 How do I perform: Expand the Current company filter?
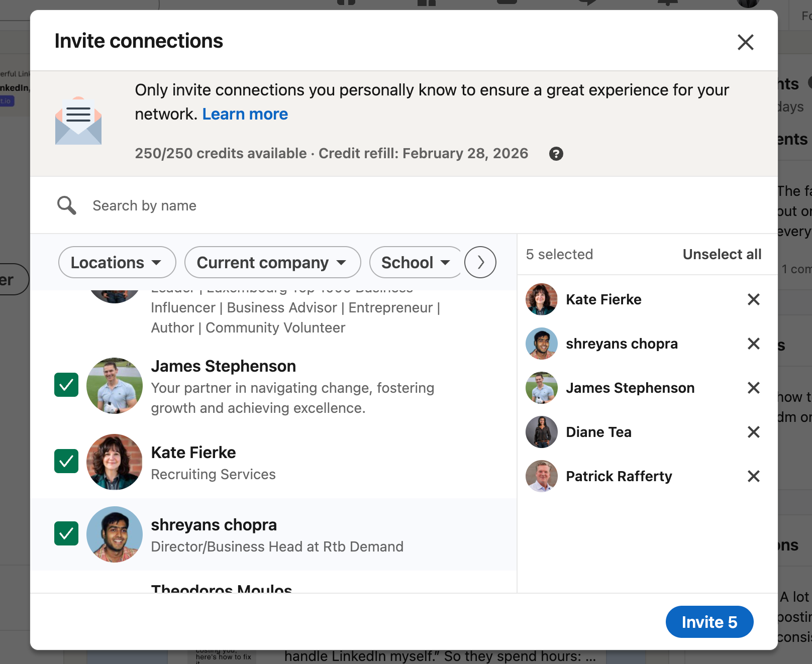click(x=272, y=262)
